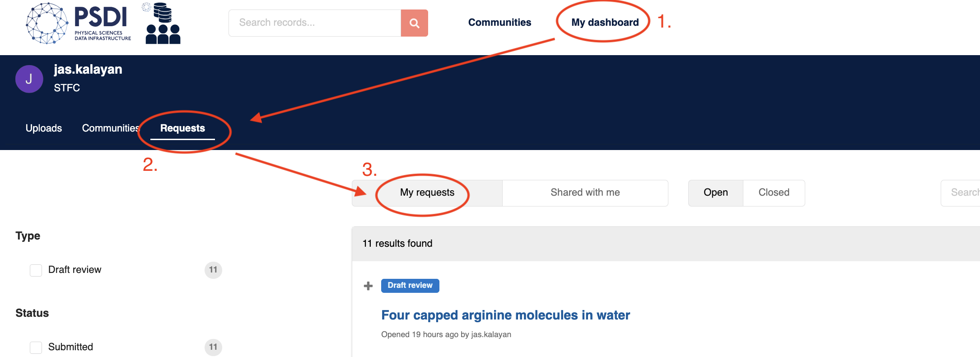Show Open requests
Screen dimensions: 980x357
tap(716, 193)
